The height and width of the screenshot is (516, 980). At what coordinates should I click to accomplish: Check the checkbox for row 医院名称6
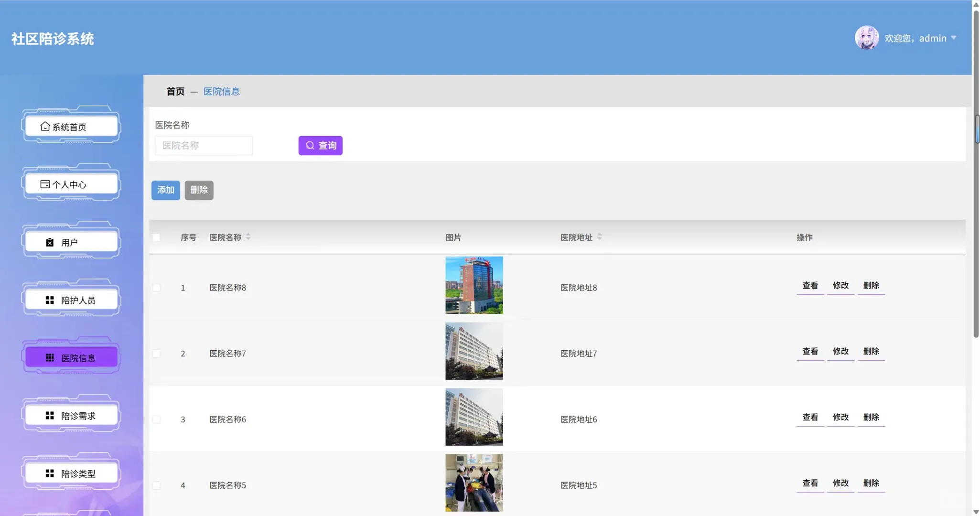pyautogui.click(x=156, y=419)
